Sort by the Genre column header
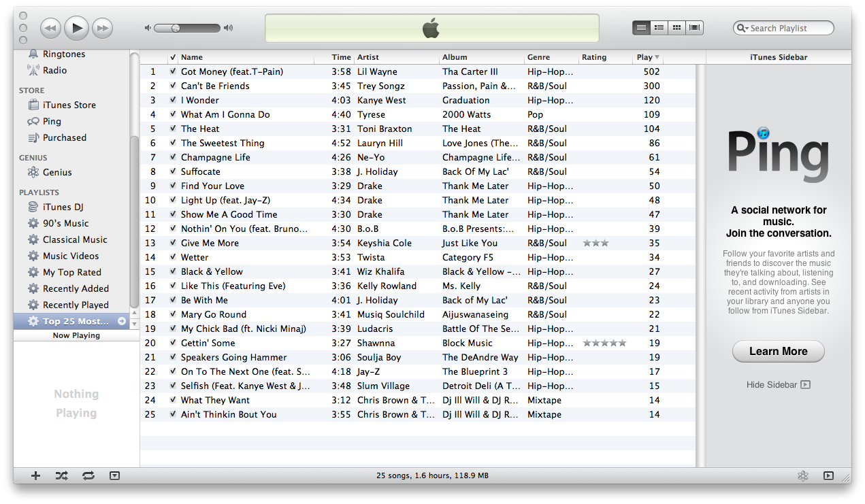Viewport: 865px width, 504px height. click(552, 57)
